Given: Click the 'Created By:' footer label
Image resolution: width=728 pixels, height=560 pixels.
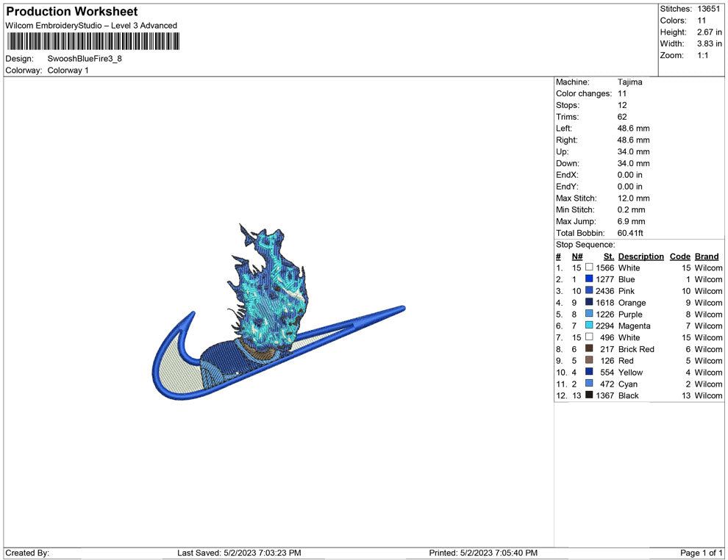Looking at the screenshot, I should pyautogui.click(x=27, y=553).
